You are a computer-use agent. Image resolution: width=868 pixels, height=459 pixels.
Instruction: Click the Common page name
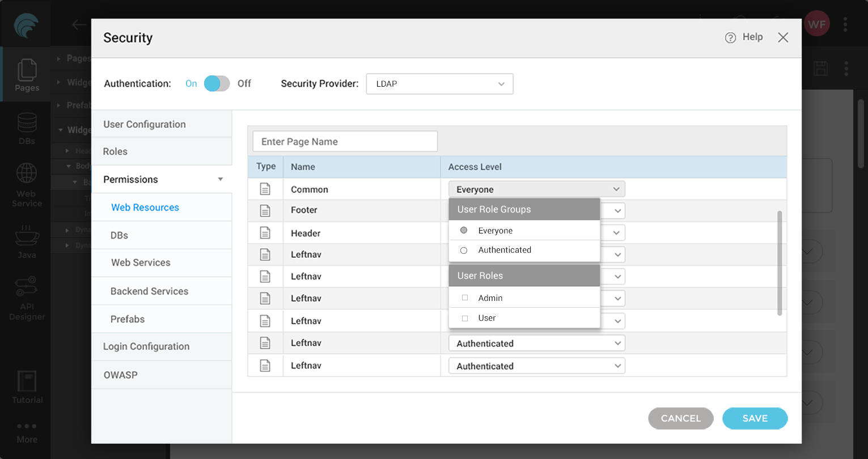[310, 190]
